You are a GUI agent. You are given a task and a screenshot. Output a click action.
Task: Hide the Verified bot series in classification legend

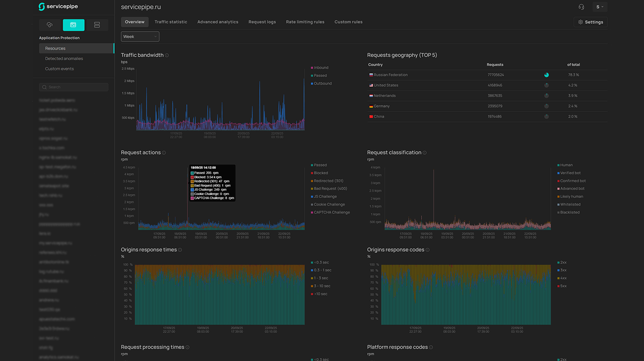click(x=570, y=173)
